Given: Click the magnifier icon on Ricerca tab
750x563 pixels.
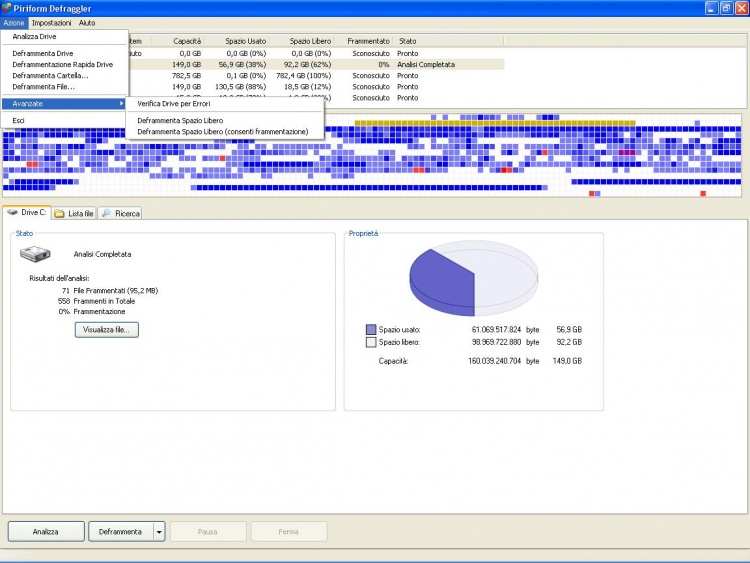Looking at the screenshot, I should tap(106, 213).
